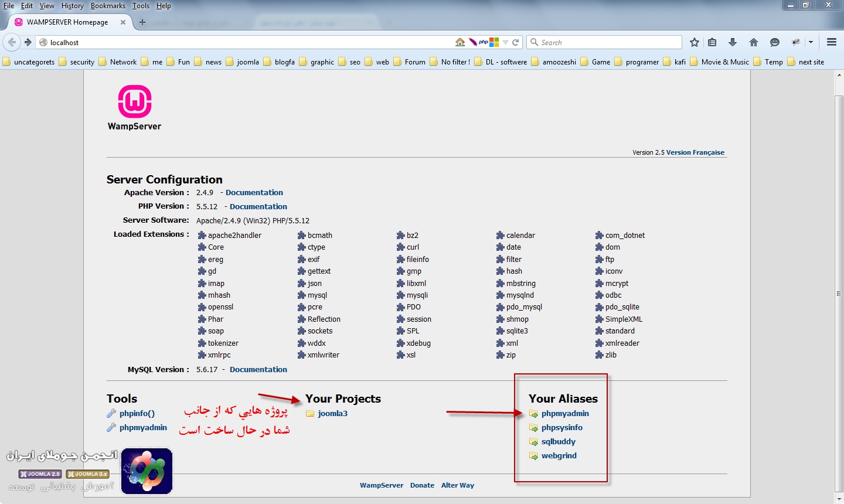The image size is (844, 504).
Task: Open the Firefox hamburger menu
Action: tap(831, 42)
